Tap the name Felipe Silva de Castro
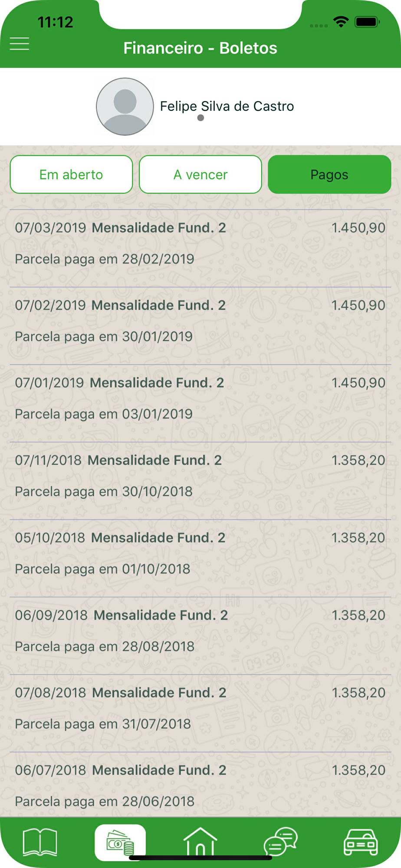The height and width of the screenshot is (868, 401). pos(227,106)
